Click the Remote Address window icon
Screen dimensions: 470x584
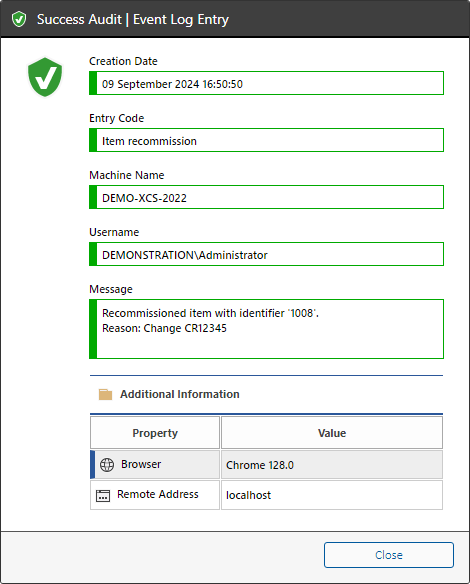click(x=103, y=496)
